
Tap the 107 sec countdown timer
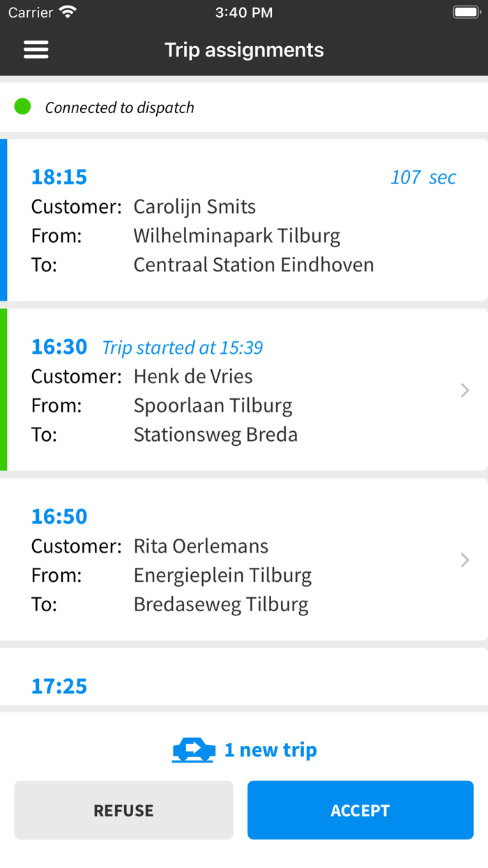[x=423, y=177]
